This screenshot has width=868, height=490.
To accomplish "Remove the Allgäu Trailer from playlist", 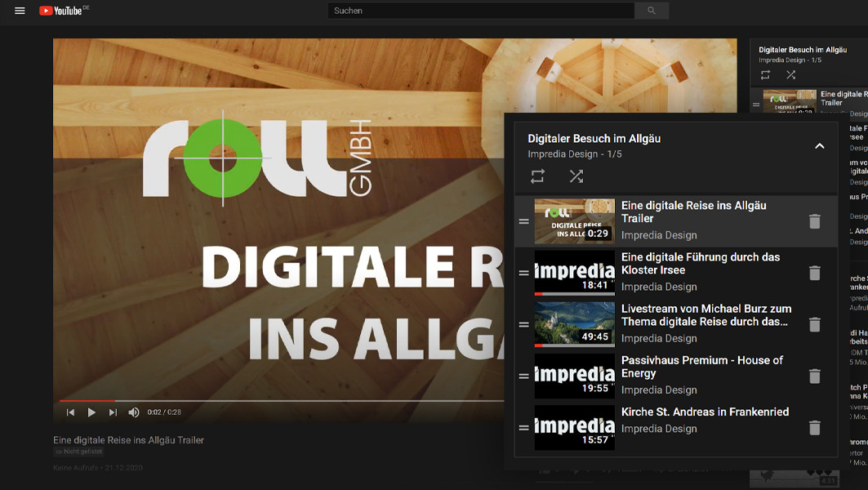I will (814, 221).
